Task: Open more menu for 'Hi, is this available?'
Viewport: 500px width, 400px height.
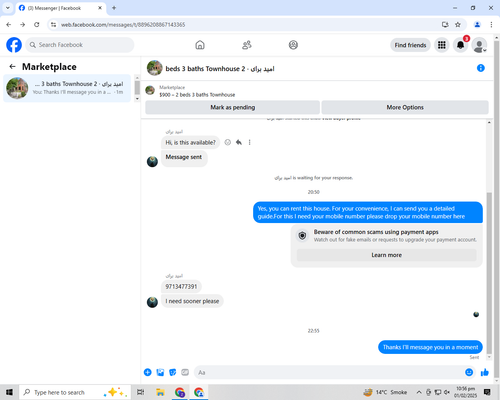Action: 249,142
